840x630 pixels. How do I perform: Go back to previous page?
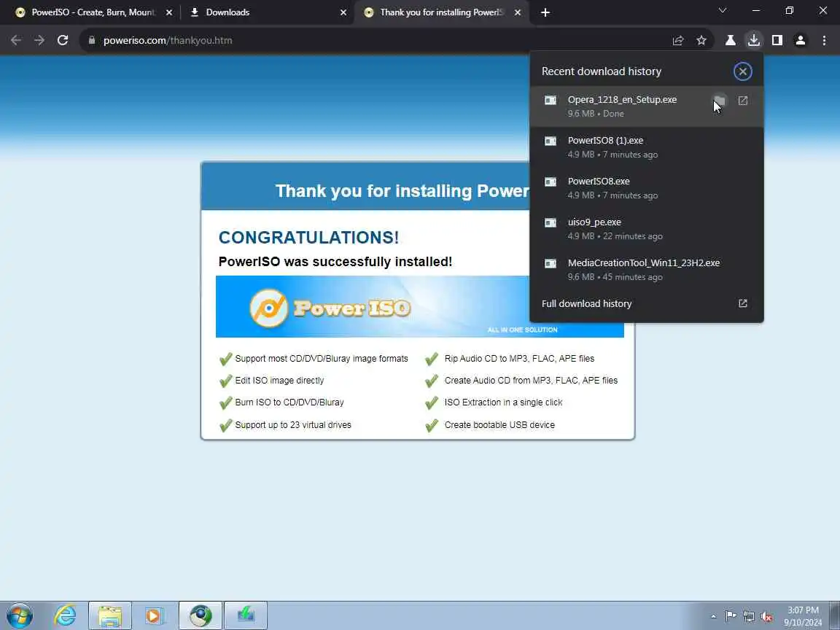click(16, 40)
